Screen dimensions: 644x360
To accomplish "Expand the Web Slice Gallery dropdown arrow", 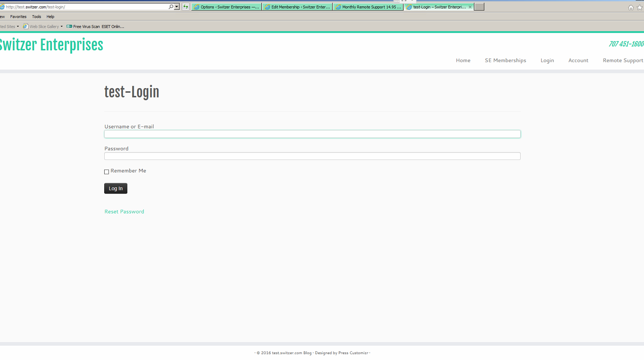I will (62, 27).
